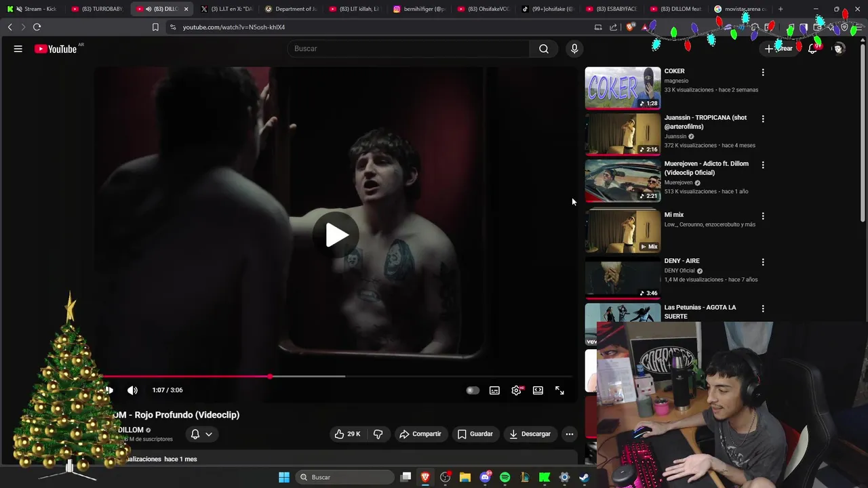Click the Guardar save button
Viewport: 868px width, 488px height.
point(475,434)
